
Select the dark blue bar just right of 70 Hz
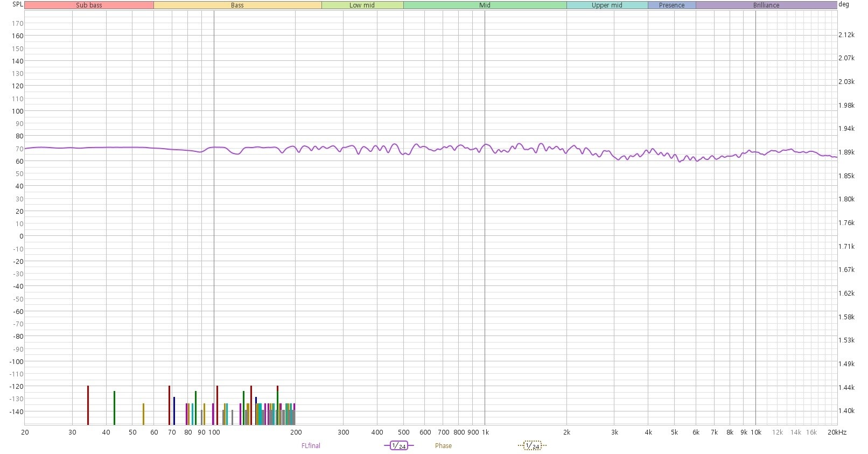174,410
